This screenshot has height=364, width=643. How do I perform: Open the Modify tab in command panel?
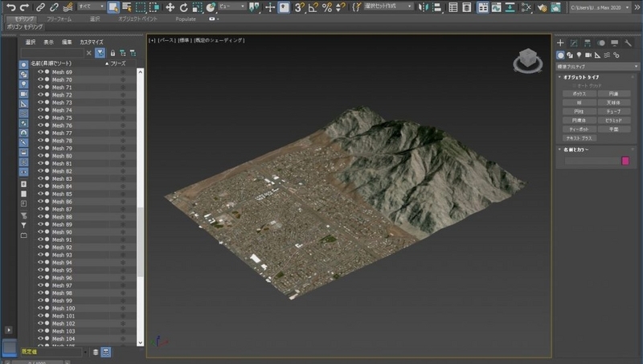click(x=574, y=43)
